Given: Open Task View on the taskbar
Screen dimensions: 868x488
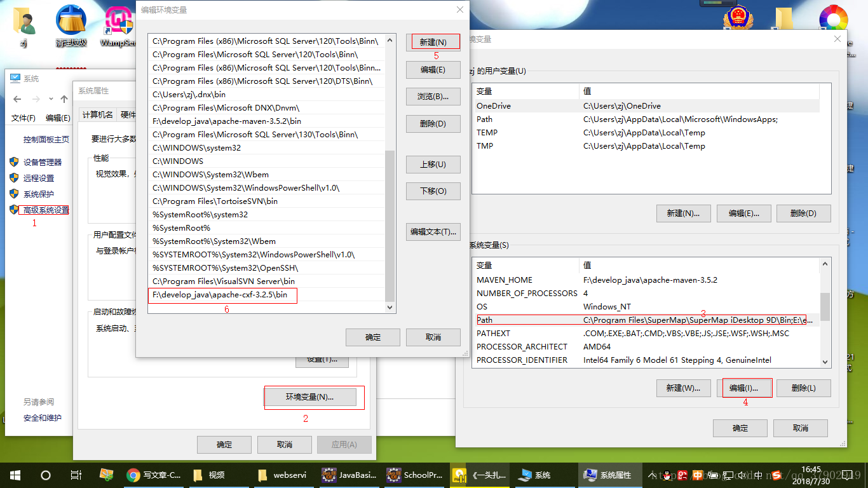Looking at the screenshot, I should coord(76,475).
